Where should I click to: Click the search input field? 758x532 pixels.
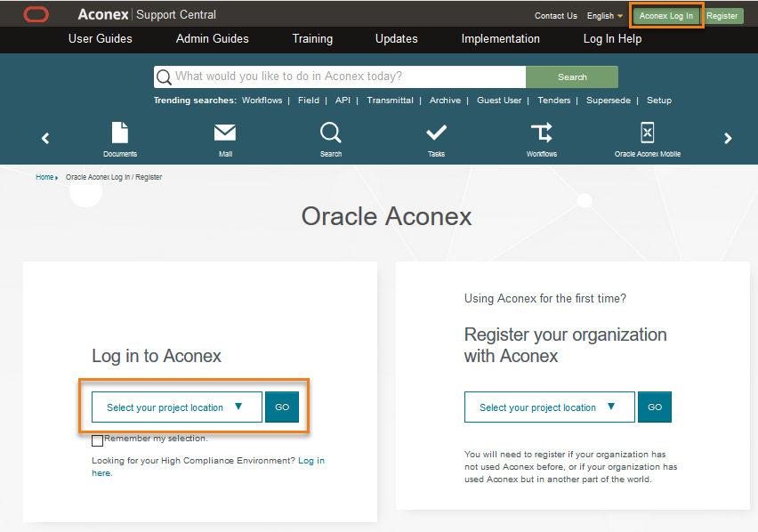pos(340,77)
